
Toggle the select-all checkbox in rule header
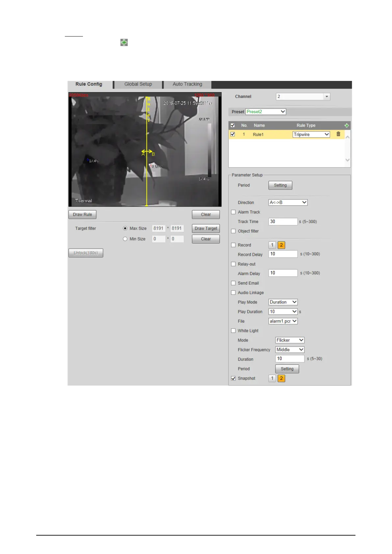[233, 125]
